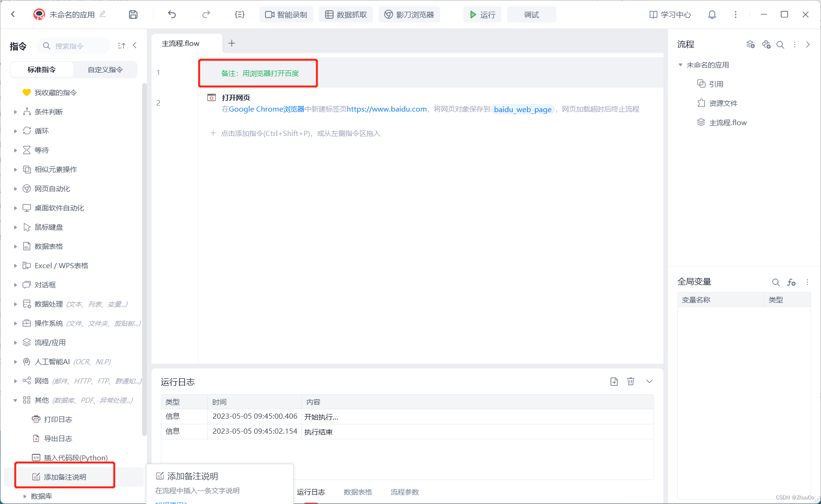Click the 调试 debug button

click(532, 15)
